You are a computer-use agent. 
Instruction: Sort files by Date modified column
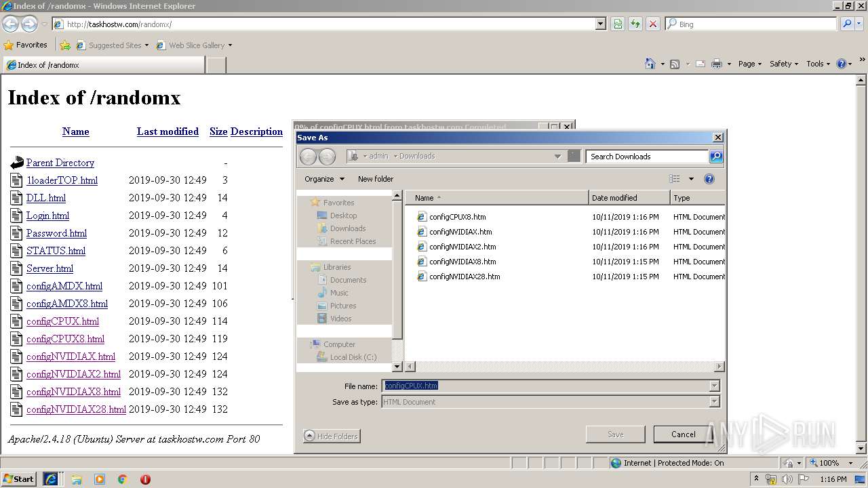[x=629, y=198]
